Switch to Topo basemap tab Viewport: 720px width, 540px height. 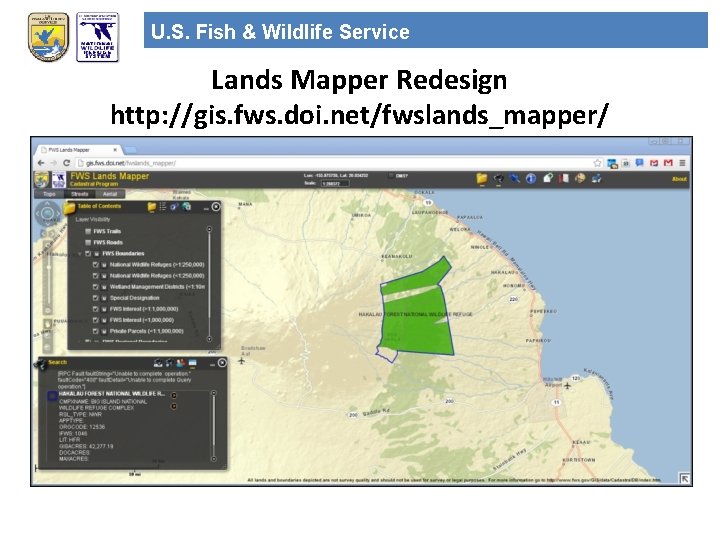click(x=49, y=194)
